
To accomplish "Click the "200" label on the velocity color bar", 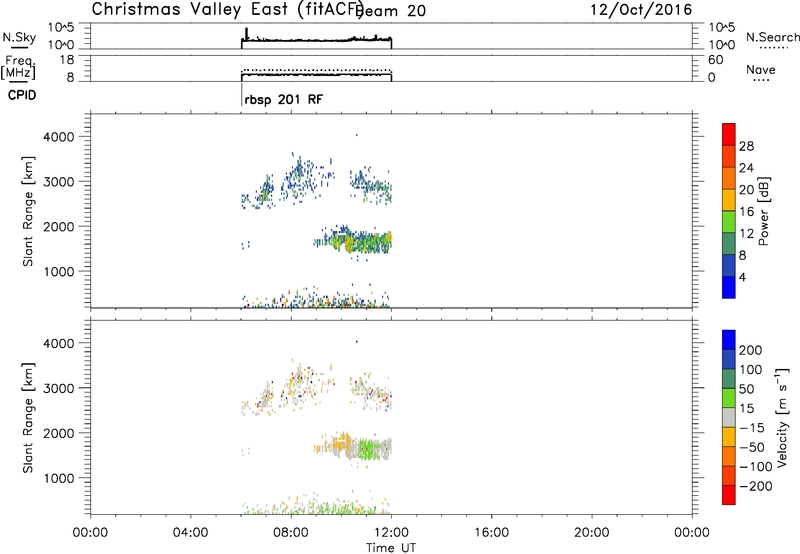I will (x=750, y=350).
